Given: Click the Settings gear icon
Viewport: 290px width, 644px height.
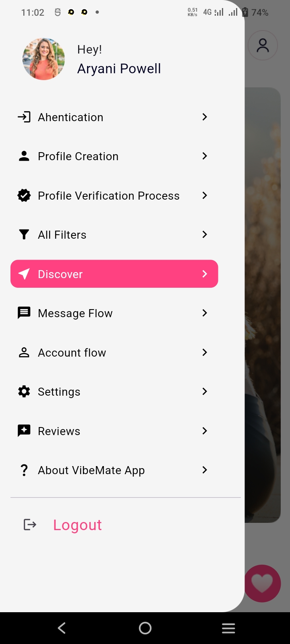Looking at the screenshot, I should [24, 391].
